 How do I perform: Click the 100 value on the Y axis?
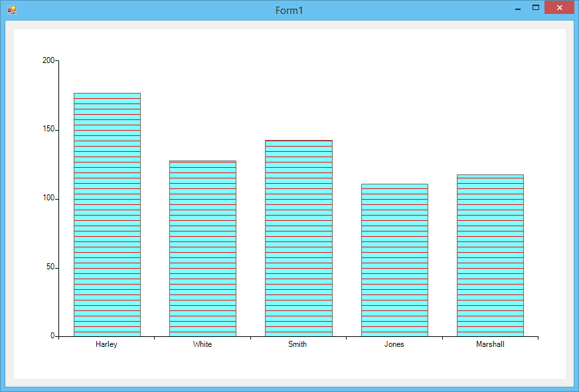(48, 198)
